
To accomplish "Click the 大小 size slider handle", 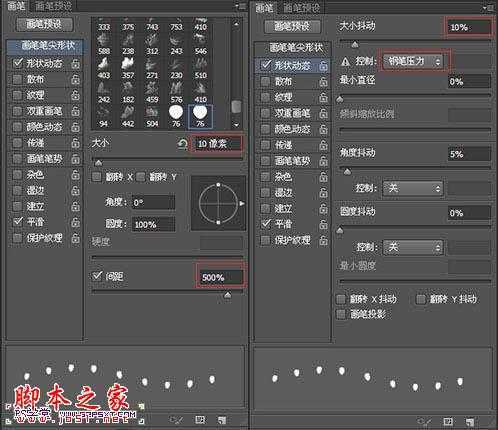I will click(x=98, y=163).
